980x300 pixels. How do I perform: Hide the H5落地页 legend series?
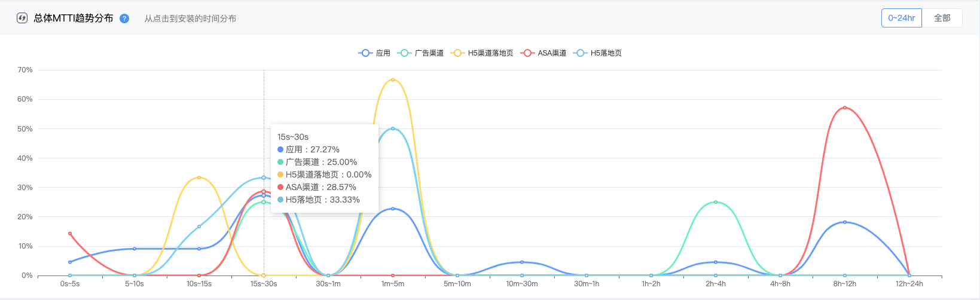coord(597,53)
